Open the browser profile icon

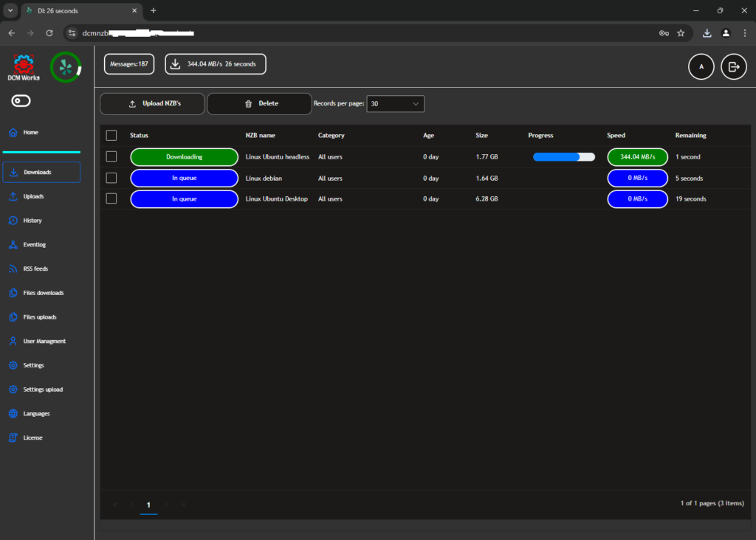pos(726,33)
